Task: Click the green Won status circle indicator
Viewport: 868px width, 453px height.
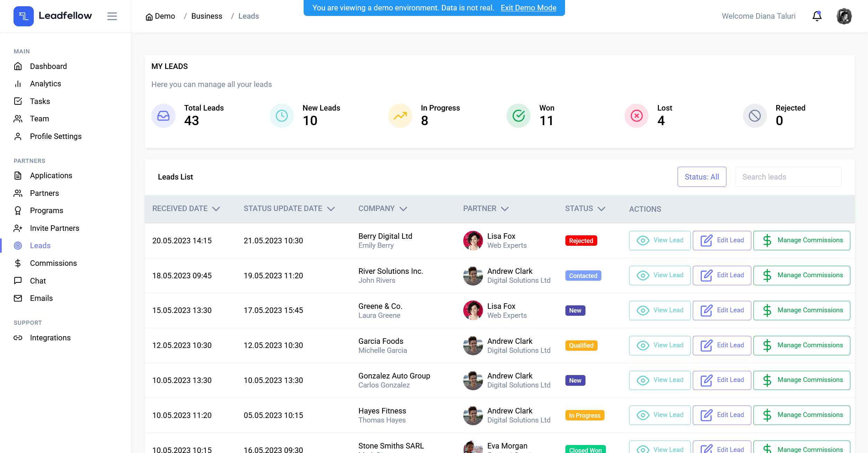Action: pos(518,116)
